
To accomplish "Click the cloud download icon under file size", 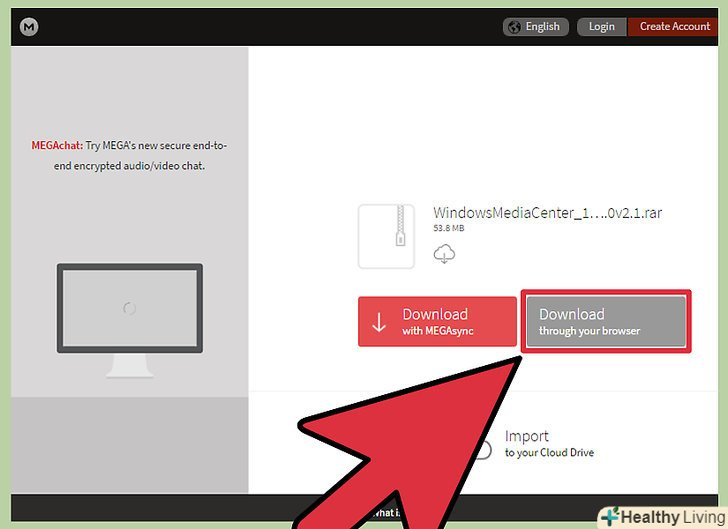I will click(x=444, y=254).
